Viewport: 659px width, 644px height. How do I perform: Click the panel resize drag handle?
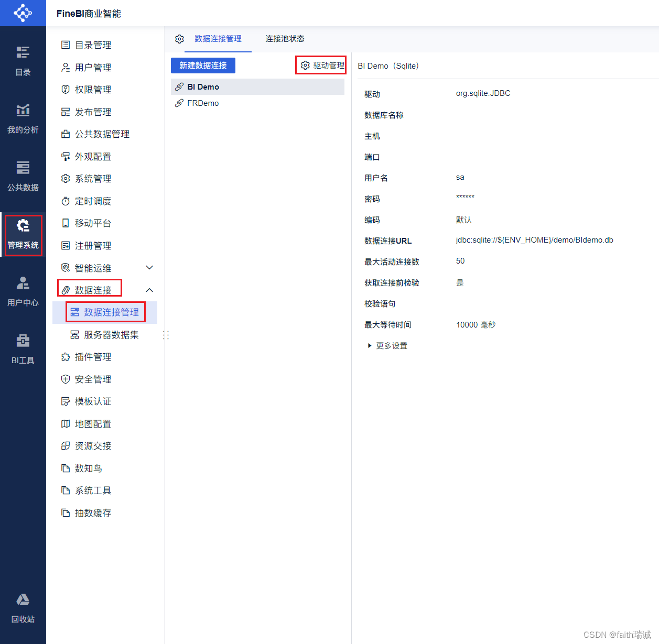166,335
